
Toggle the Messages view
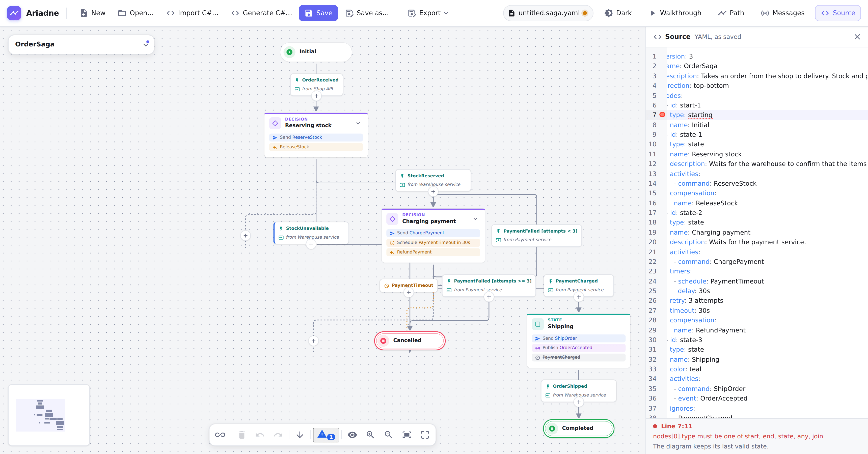tap(782, 13)
